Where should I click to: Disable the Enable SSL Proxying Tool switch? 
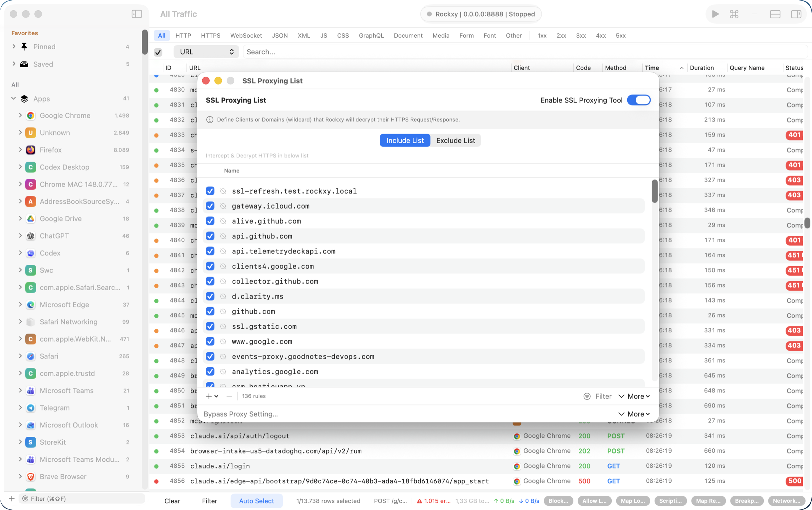(639, 100)
